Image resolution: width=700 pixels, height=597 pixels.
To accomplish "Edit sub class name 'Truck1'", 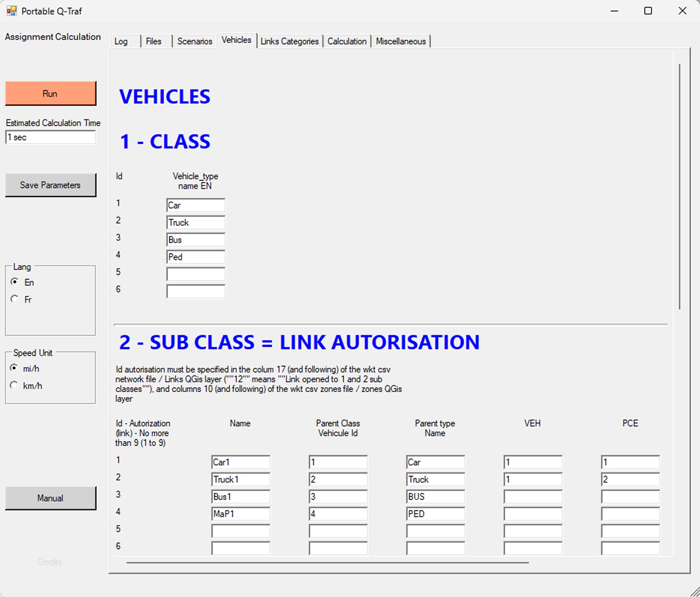I will pos(241,479).
